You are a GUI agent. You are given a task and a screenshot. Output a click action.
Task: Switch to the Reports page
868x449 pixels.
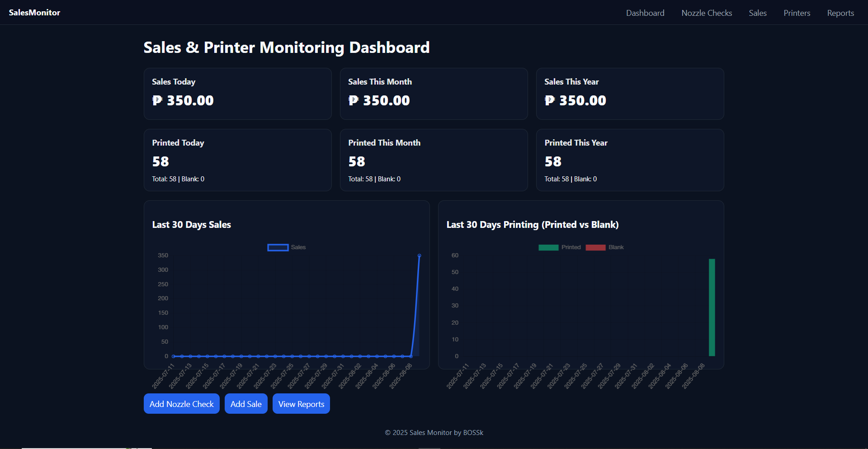(840, 13)
